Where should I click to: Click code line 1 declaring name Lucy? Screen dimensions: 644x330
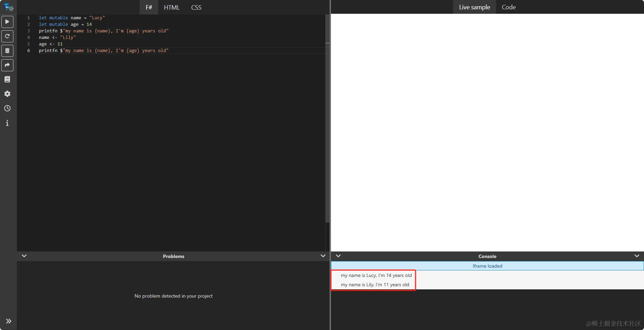pos(72,18)
